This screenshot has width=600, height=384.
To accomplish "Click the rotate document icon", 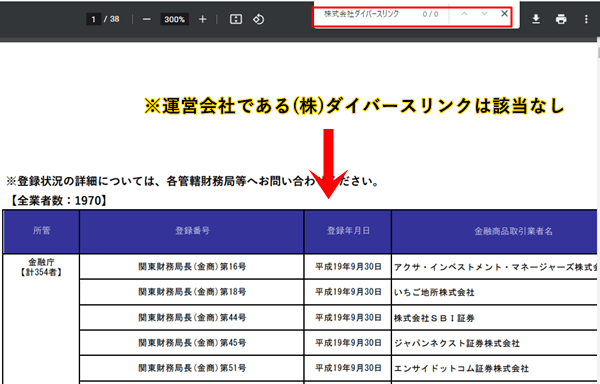I will click(x=258, y=19).
